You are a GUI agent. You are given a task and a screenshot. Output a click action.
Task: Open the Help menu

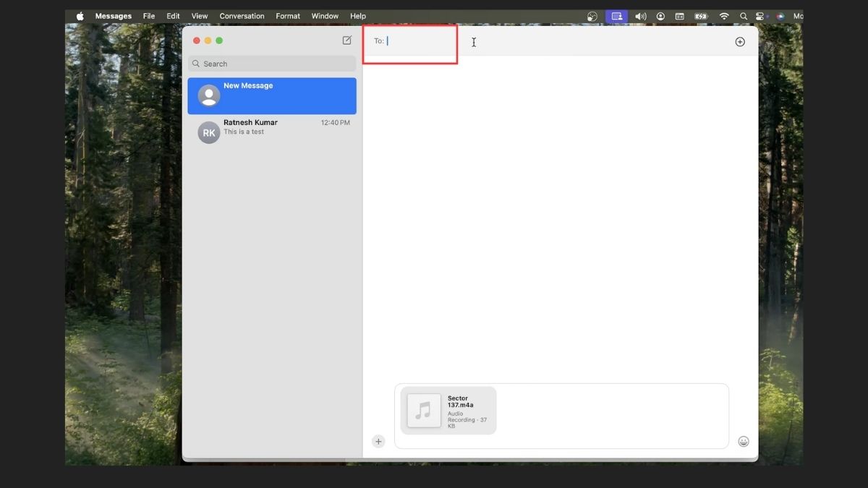(x=358, y=16)
